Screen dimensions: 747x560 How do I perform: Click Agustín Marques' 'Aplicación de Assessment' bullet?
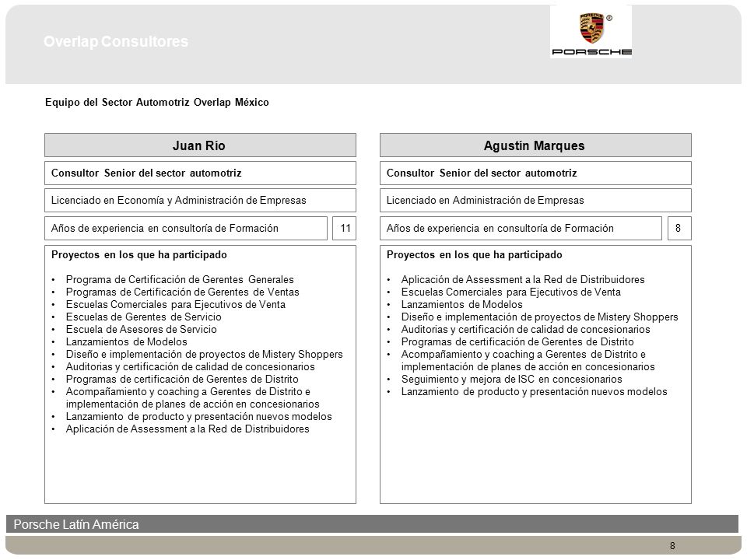[x=523, y=279]
